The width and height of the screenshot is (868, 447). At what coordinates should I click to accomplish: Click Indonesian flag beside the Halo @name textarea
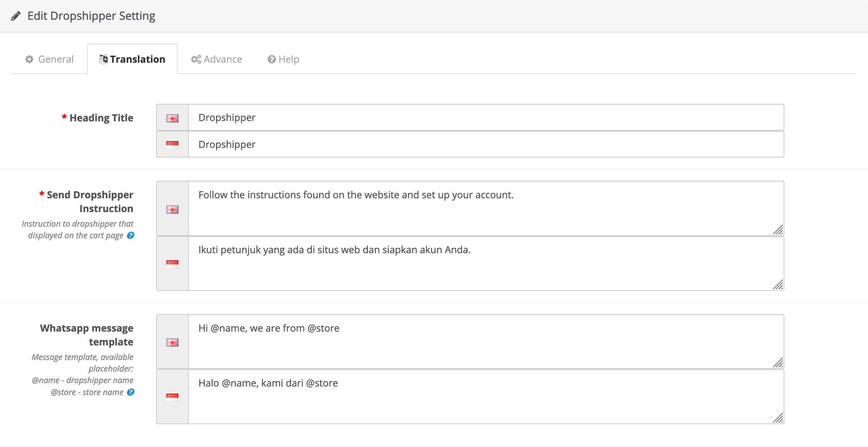(172, 397)
